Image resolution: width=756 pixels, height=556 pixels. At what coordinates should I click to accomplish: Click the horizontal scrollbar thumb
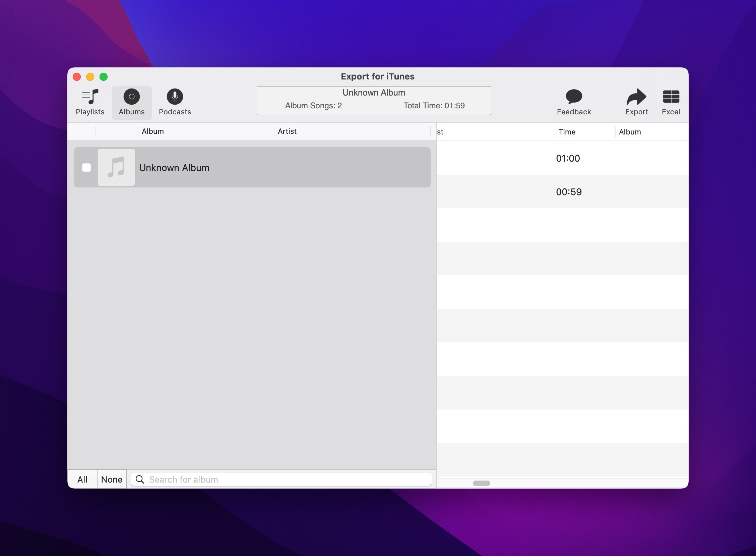coord(481,483)
